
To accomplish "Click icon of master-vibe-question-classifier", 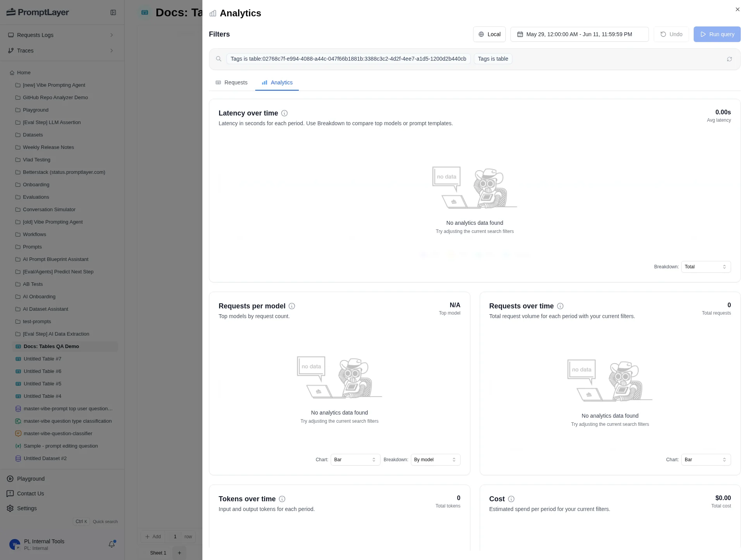I will point(18,434).
